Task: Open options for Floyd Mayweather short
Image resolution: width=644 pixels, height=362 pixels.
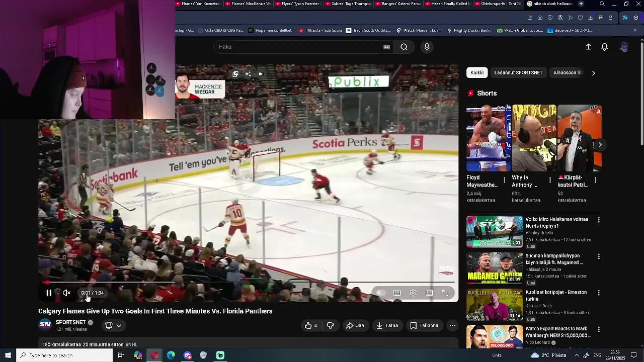Action: pyautogui.click(x=505, y=180)
